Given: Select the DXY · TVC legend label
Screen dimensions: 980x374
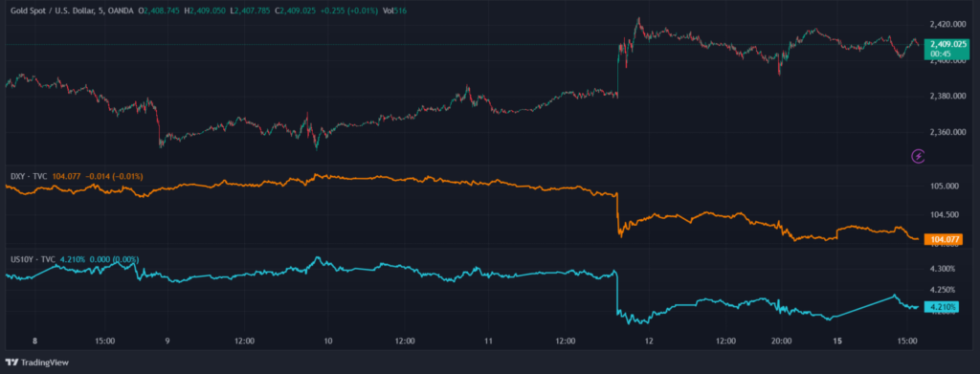Looking at the screenshot, I should [x=30, y=177].
